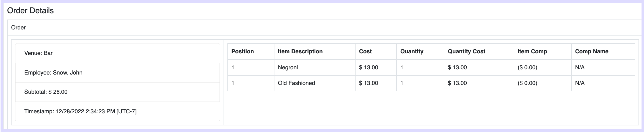This screenshot has height=132, width=644.
Task: Click the Item Description column header
Action: (315, 51)
